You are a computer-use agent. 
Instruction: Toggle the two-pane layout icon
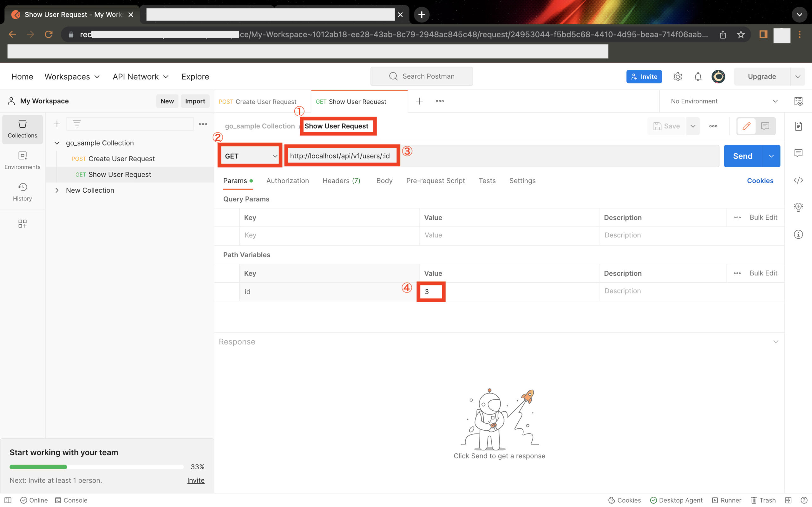(788, 500)
